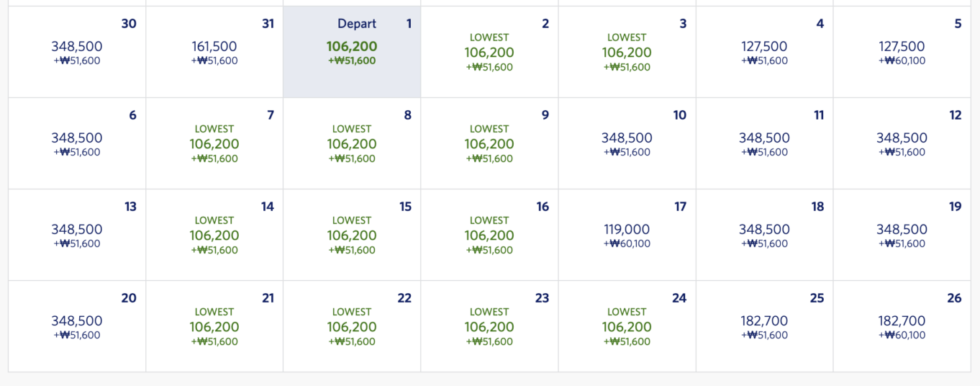The height and width of the screenshot is (386, 980).
Task: Select the 2nd with LOWEST fare
Action: (489, 52)
